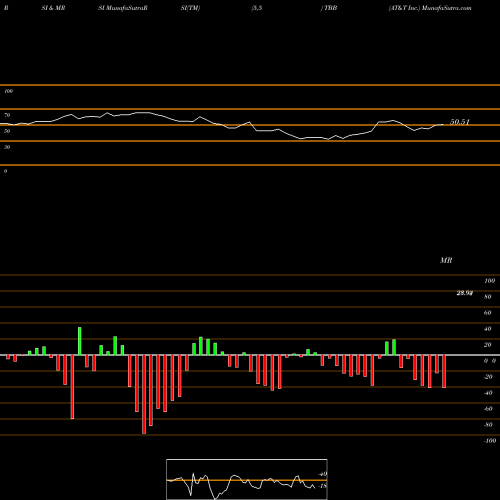
Task: Click the "MR" panel label
Action: coord(446,260)
